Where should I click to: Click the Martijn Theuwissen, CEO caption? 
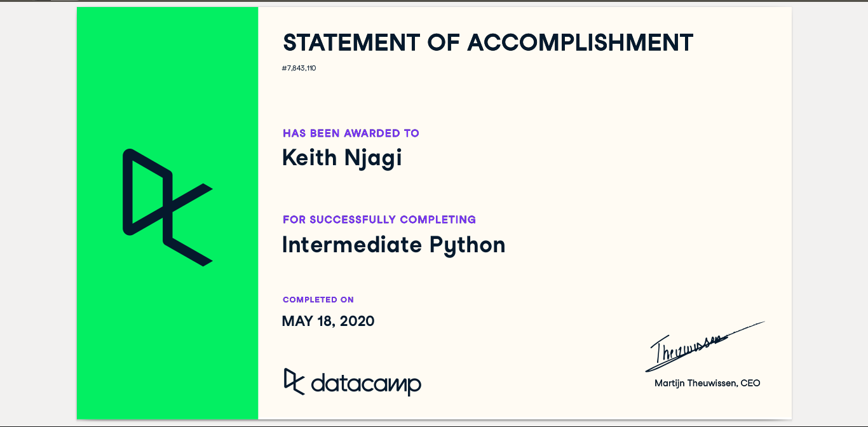click(x=707, y=383)
